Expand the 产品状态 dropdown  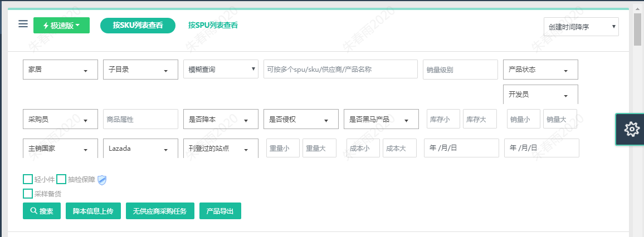(x=540, y=70)
